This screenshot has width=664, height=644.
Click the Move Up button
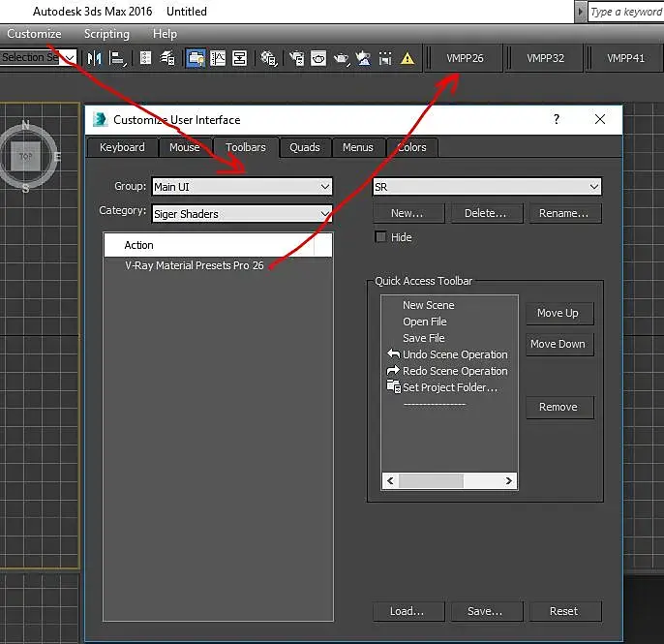(559, 313)
